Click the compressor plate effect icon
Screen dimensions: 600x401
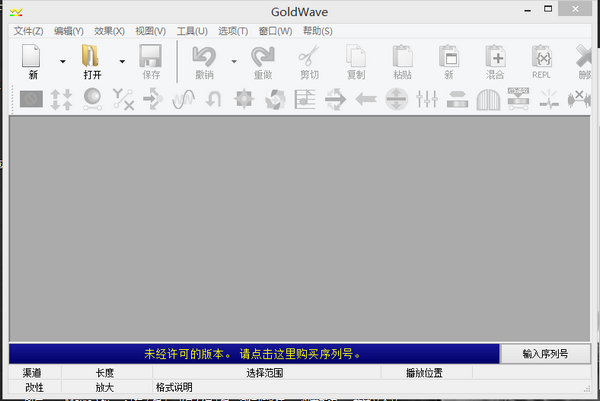tap(458, 99)
